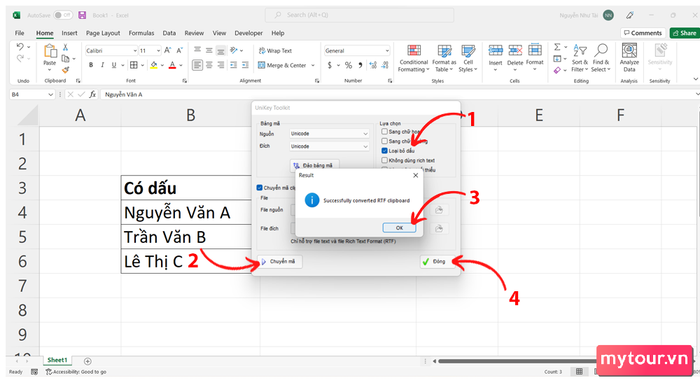Open the File menu
Viewport: 700px width, 385px height.
pos(19,33)
